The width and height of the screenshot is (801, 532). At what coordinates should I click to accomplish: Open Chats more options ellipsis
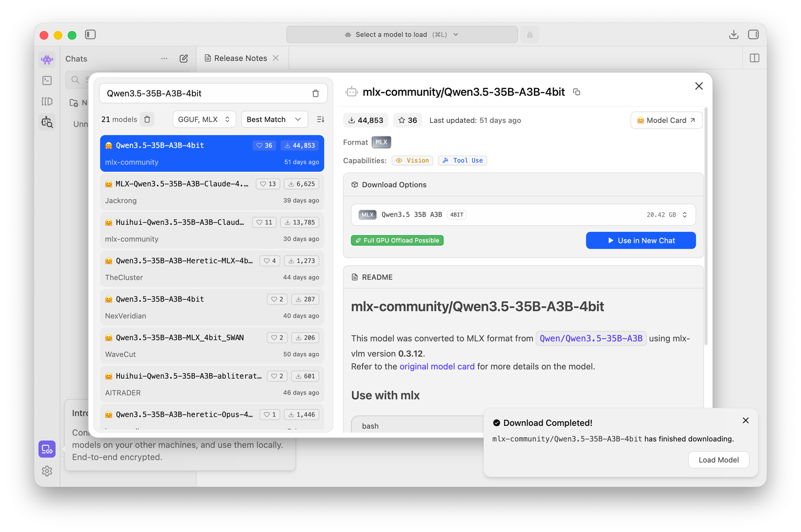tap(164, 59)
